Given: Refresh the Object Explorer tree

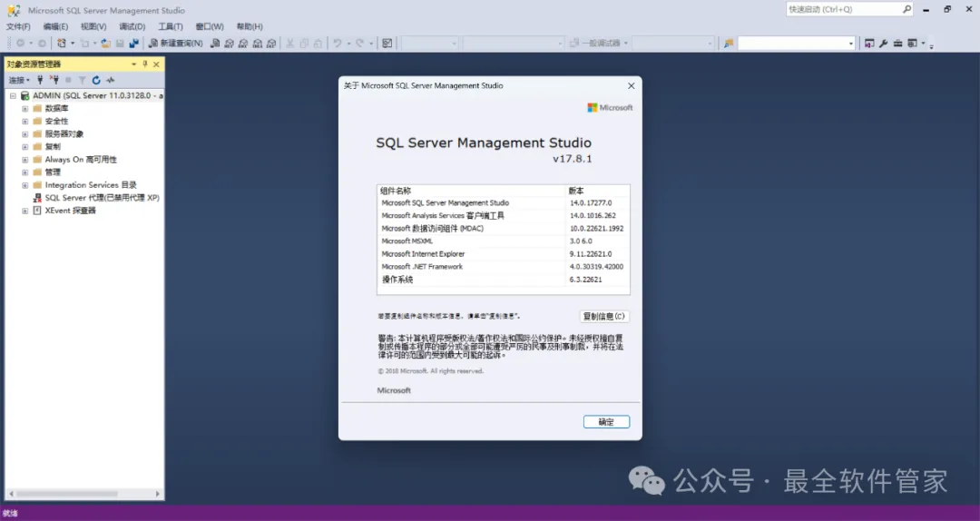Looking at the screenshot, I should tap(96, 80).
